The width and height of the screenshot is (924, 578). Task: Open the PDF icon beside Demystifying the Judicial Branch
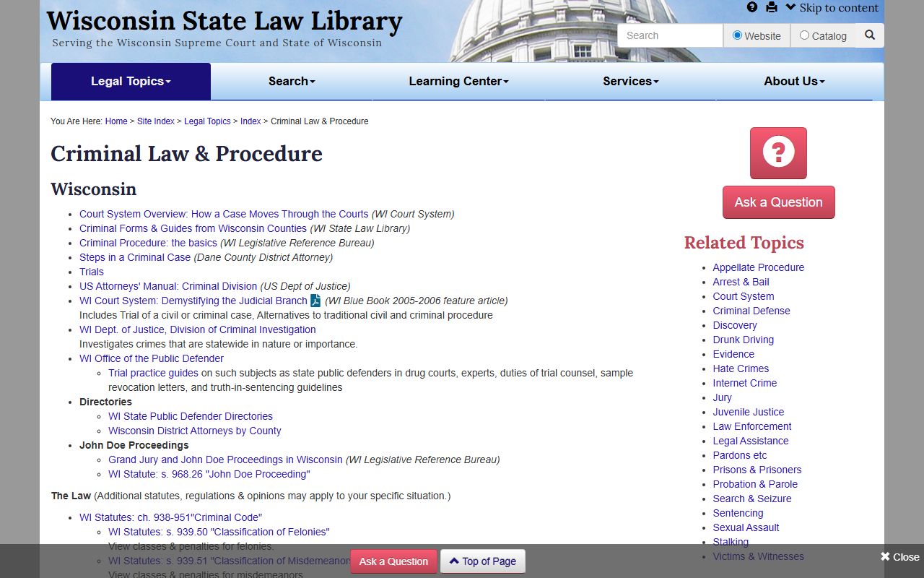pos(315,301)
